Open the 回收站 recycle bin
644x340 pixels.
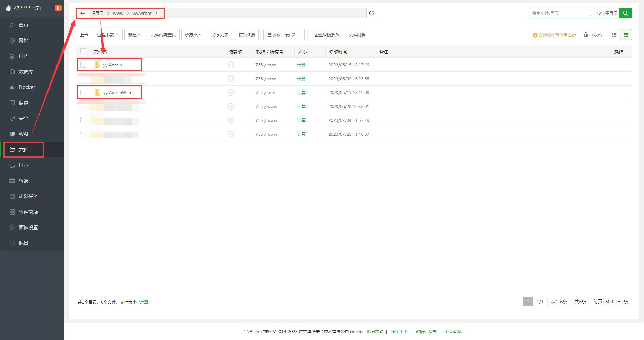(593, 35)
